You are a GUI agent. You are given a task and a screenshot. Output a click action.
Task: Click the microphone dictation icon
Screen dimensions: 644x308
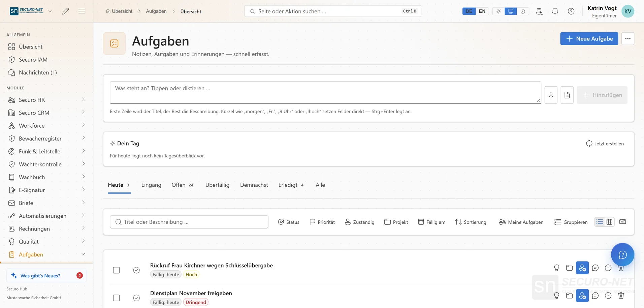(x=551, y=95)
